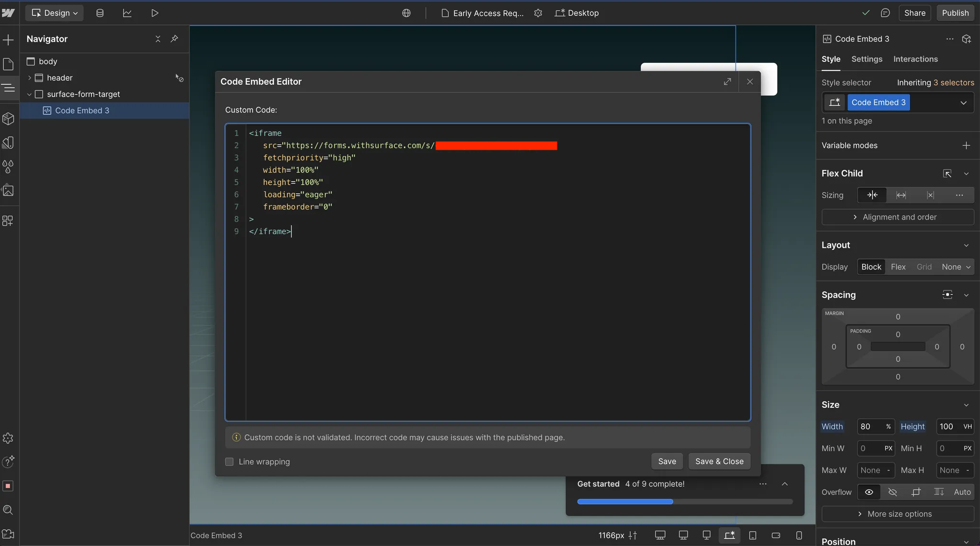Click the Save & Close button
The width and height of the screenshot is (980, 546).
click(719, 461)
